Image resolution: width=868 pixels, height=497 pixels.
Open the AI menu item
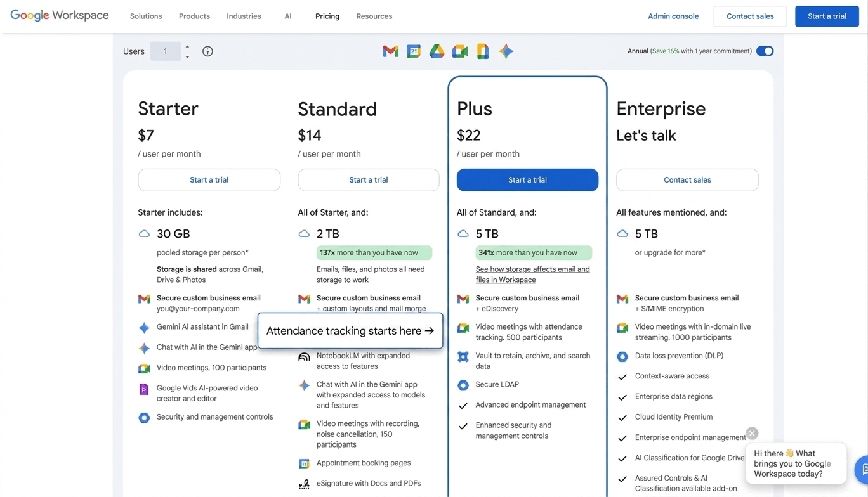point(288,16)
